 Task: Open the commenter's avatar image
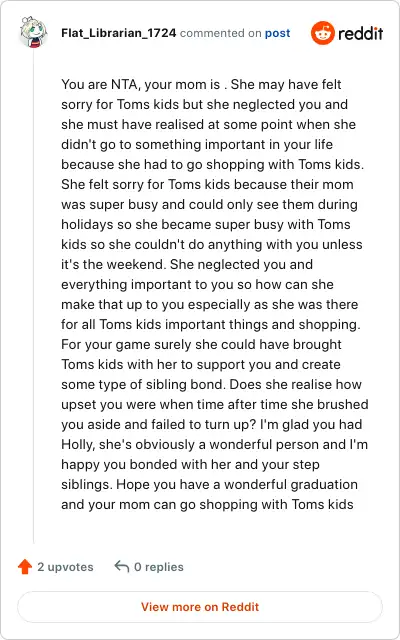(33, 33)
